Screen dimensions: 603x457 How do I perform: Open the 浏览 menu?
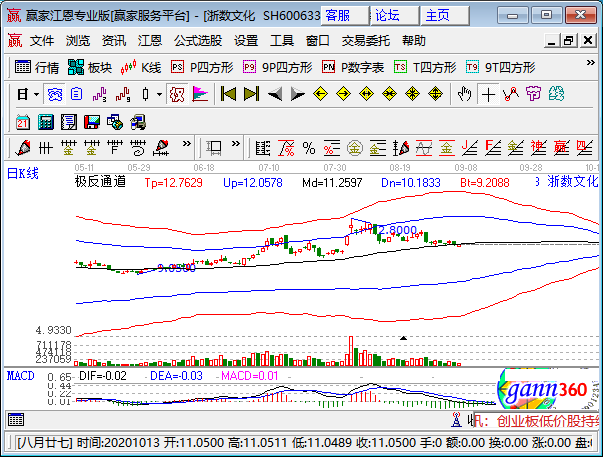click(78, 40)
